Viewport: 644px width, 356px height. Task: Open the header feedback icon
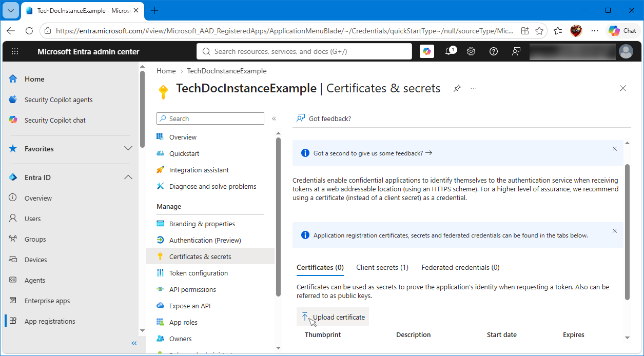click(516, 51)
